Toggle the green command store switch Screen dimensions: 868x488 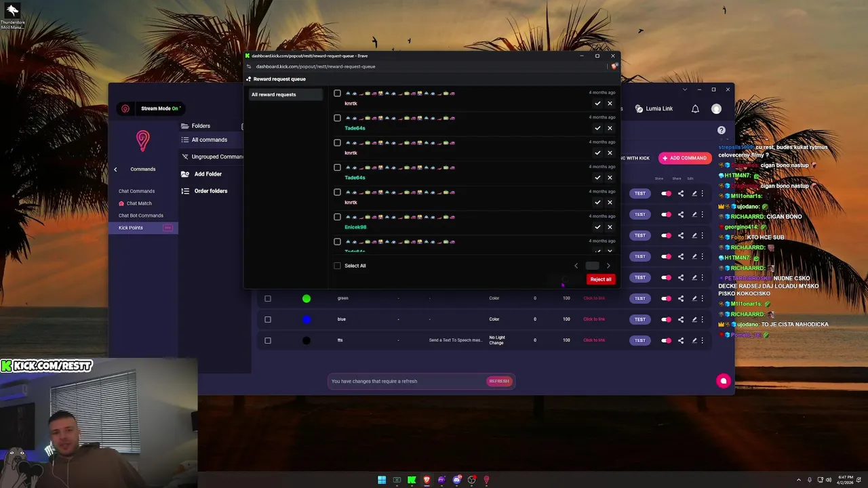[x=666, y=298]
